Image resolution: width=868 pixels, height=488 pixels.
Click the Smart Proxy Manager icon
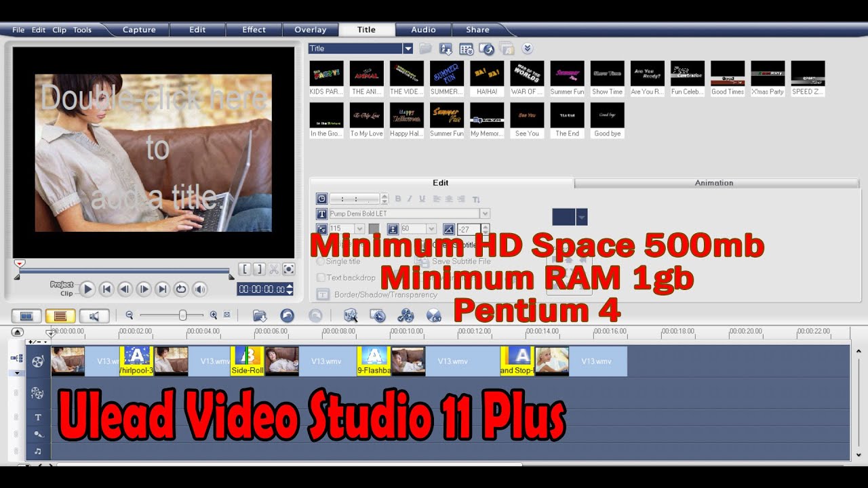click(350, 316)
